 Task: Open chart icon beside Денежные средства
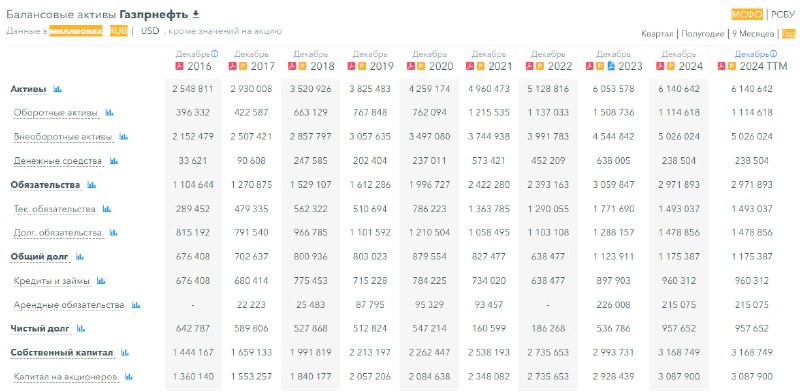point(114,161)
